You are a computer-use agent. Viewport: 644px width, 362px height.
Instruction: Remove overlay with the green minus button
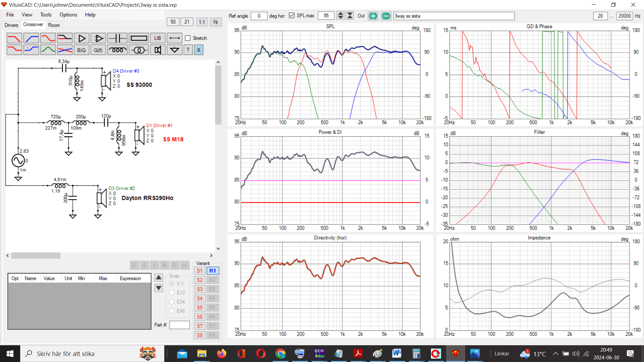tap(386, 16)
